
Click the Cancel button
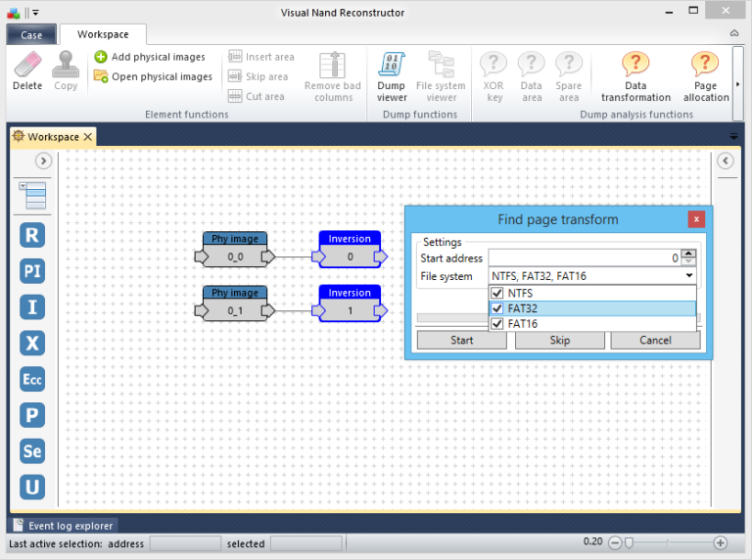[655, 341]
